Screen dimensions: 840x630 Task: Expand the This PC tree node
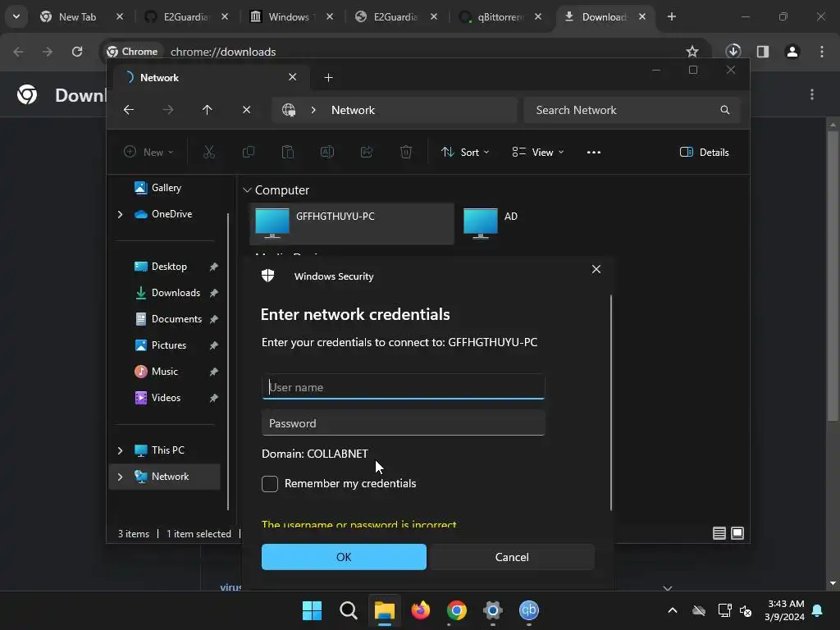[120, 450]
